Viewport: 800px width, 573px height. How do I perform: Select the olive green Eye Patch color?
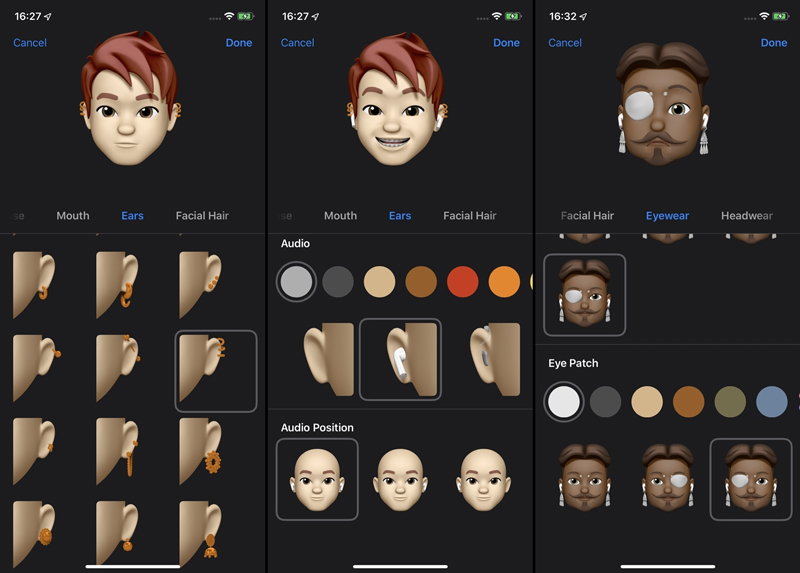(x=730, y=402)
